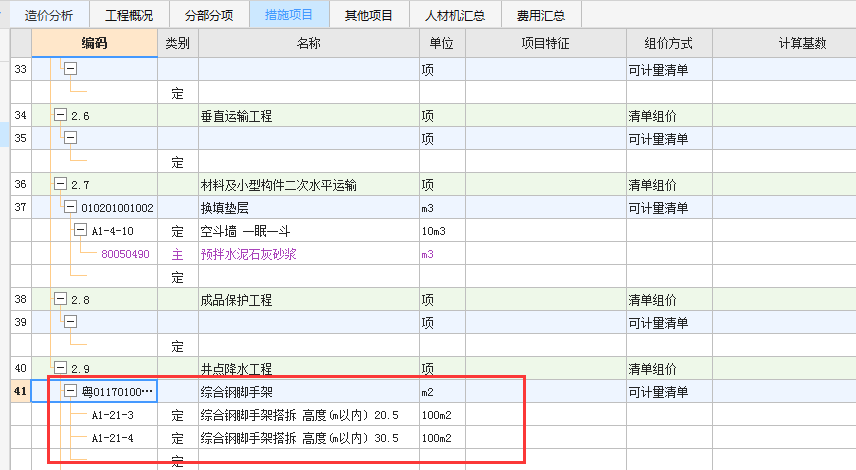The height and width of the screenshot is (470, 856).
Task: Select 清单组价 cell in row 38
Action: pyautogui.click(x=669, y=300)
